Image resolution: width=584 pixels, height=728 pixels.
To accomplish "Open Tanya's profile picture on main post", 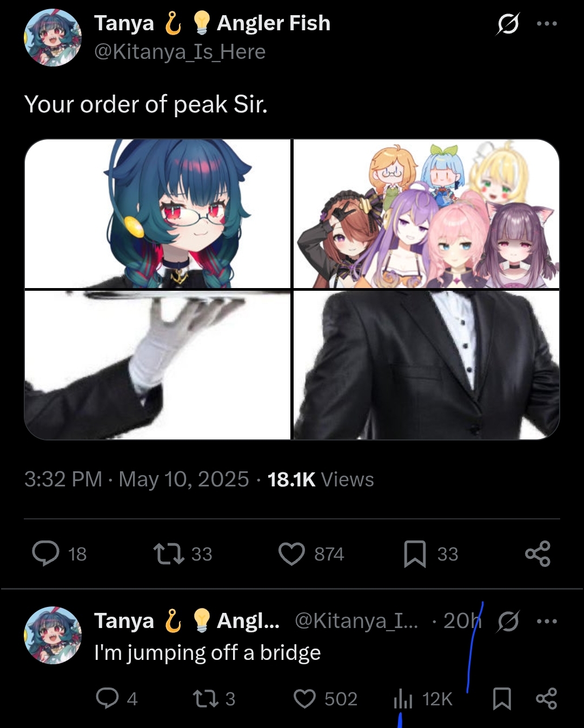I will click(52, 37).
